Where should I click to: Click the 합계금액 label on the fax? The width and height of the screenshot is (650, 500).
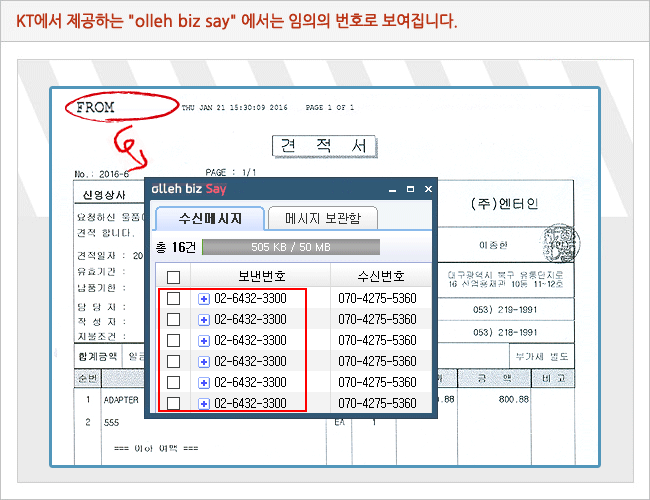tap(98, 357)
